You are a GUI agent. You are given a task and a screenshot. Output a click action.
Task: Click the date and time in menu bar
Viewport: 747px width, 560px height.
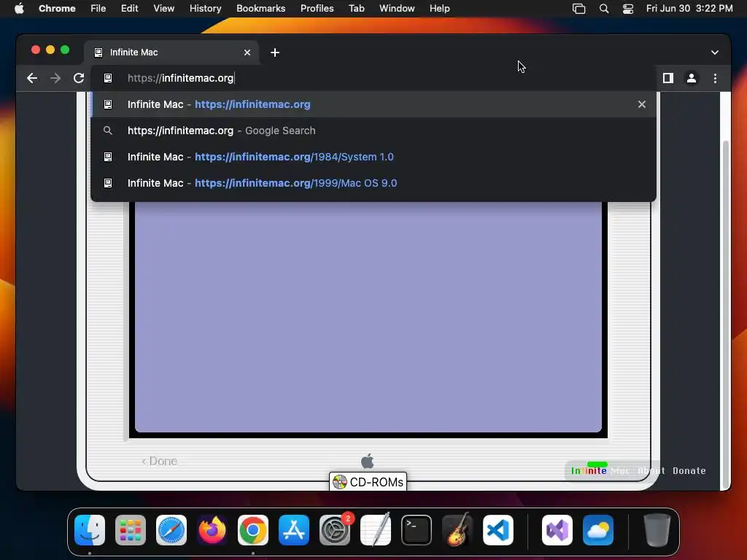(x=689, y=9)
